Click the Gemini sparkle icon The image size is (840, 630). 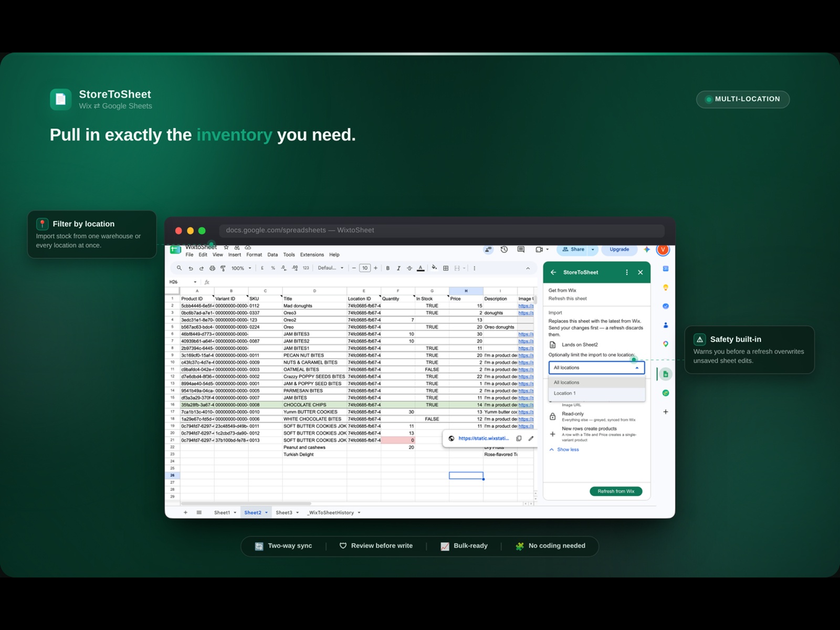pos(647,249)
